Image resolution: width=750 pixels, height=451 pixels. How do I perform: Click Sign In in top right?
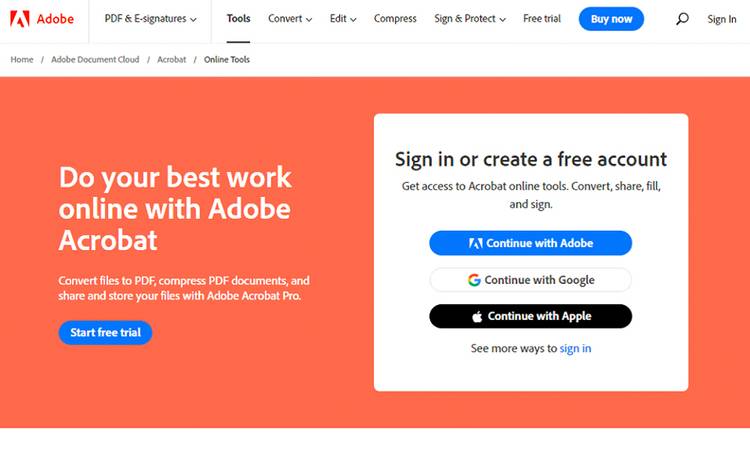[722, 19]
